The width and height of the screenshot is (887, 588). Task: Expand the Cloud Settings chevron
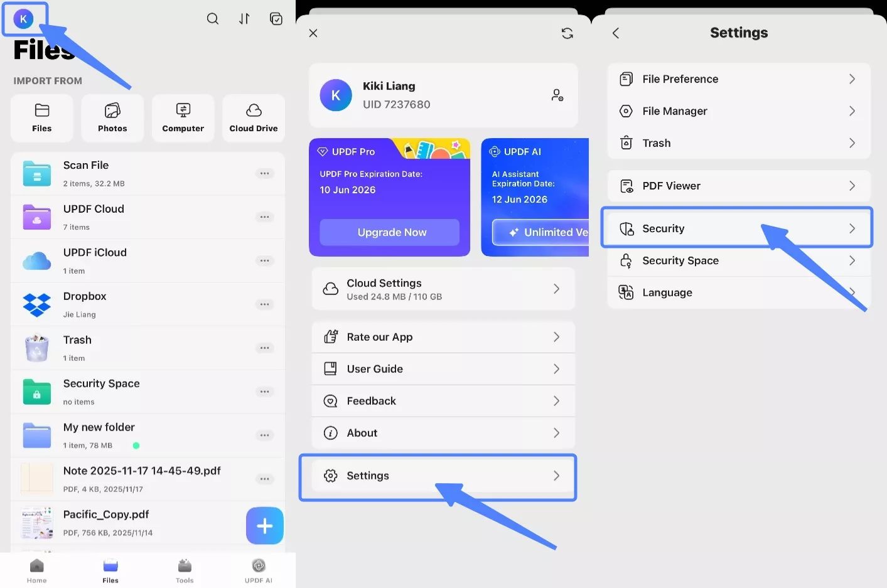click(556, 289)
